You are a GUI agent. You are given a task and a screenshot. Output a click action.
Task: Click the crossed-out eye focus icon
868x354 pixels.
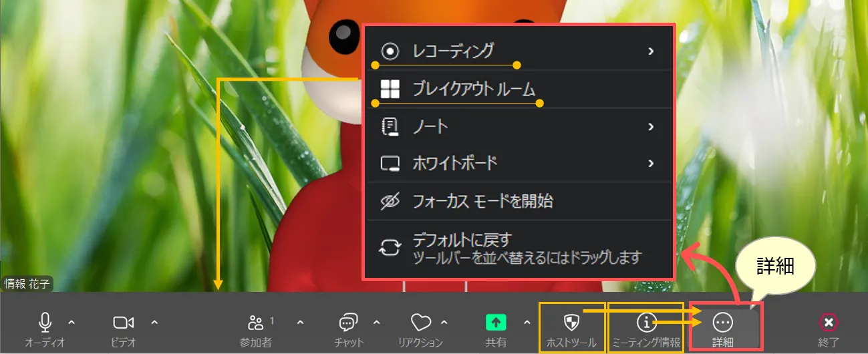[390, 200]
